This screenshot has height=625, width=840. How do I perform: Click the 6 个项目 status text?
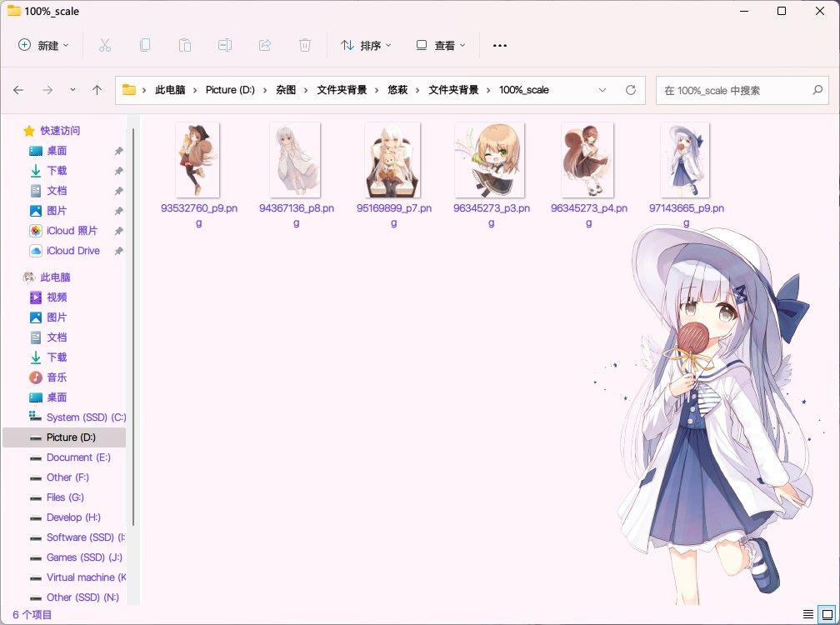coord(32,615)
